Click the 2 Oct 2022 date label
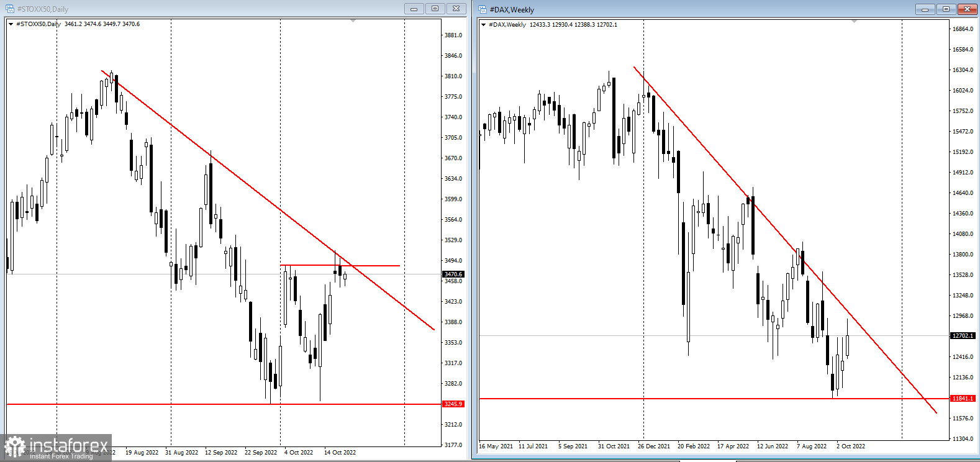 (851, 446)
